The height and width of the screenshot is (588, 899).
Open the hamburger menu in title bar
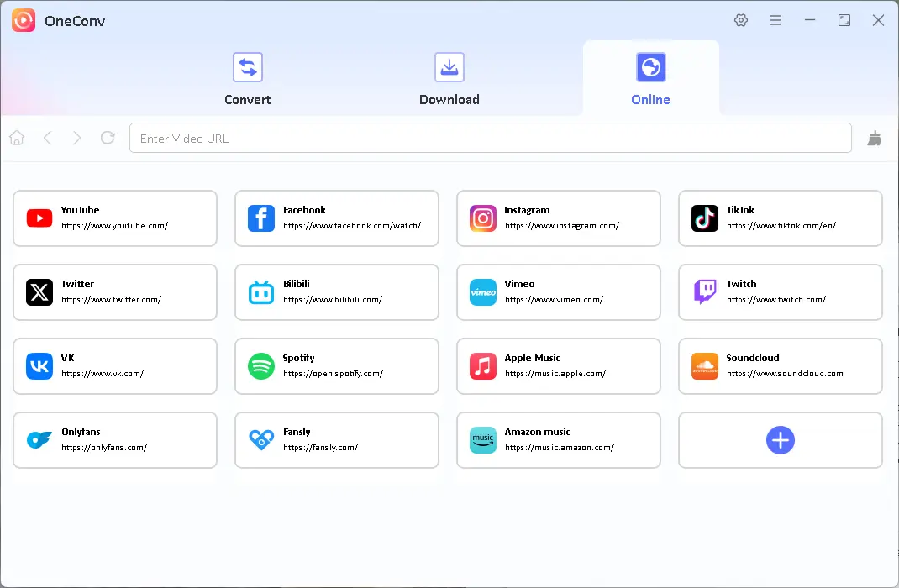coord(775,20)
